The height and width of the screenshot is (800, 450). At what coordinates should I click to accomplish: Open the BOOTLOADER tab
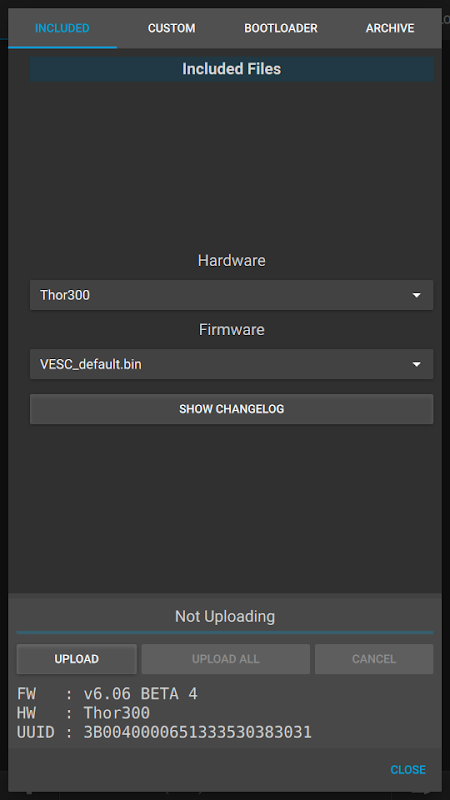point(281,28)
